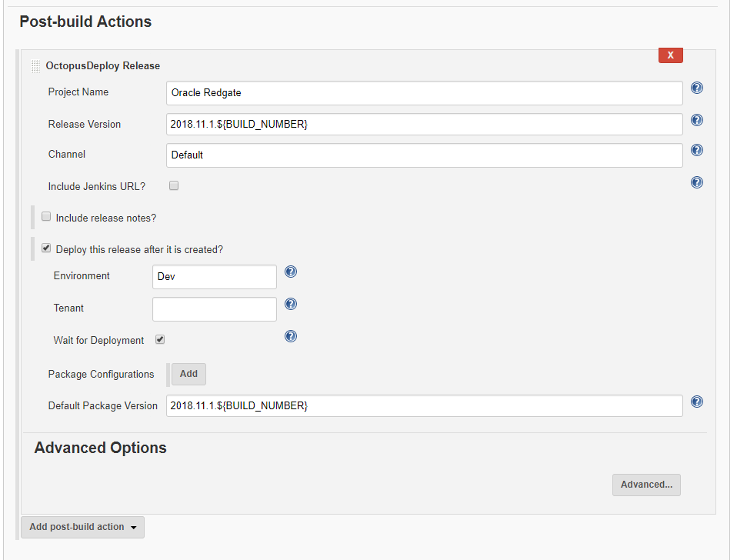Open help icon next to Environment field

click(x=291, y=272)
